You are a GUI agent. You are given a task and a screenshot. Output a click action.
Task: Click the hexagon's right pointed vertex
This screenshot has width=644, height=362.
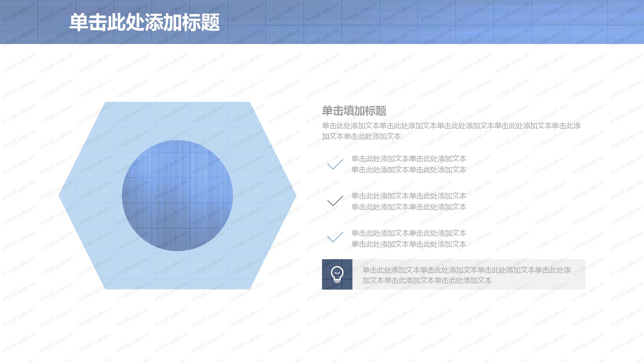(295, 196)
